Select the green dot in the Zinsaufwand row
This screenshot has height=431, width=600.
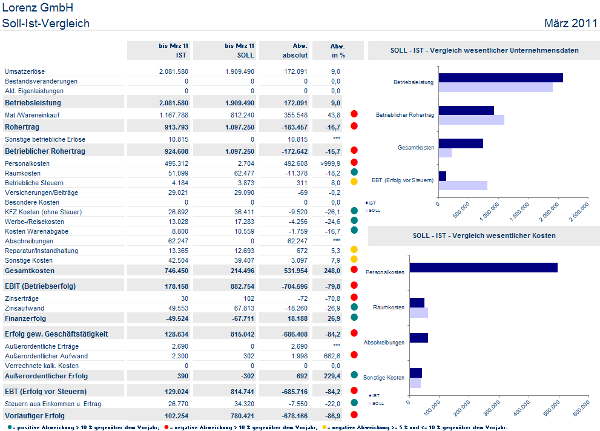[354, 307]
